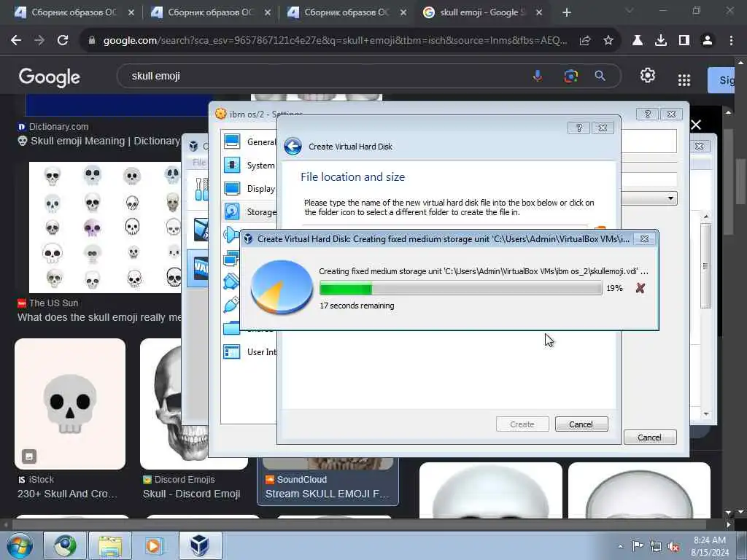Open the skull emoji grid thumbnail
747x560 pixels.
click(105, 227)
